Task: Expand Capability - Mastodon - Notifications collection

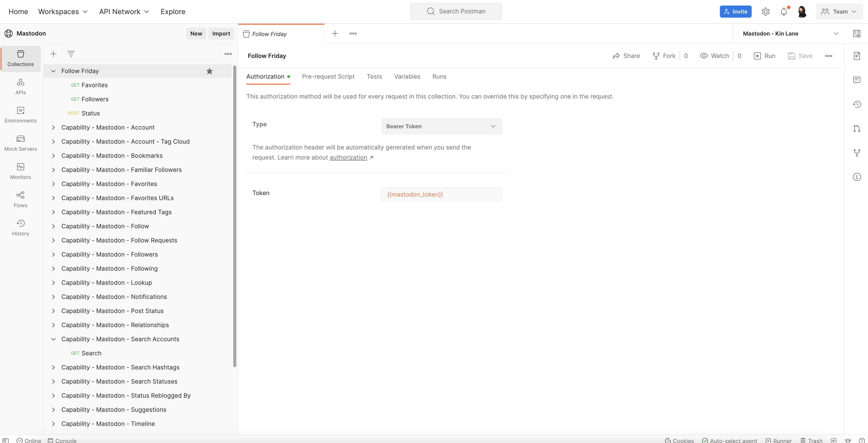Action: [53, 297]
